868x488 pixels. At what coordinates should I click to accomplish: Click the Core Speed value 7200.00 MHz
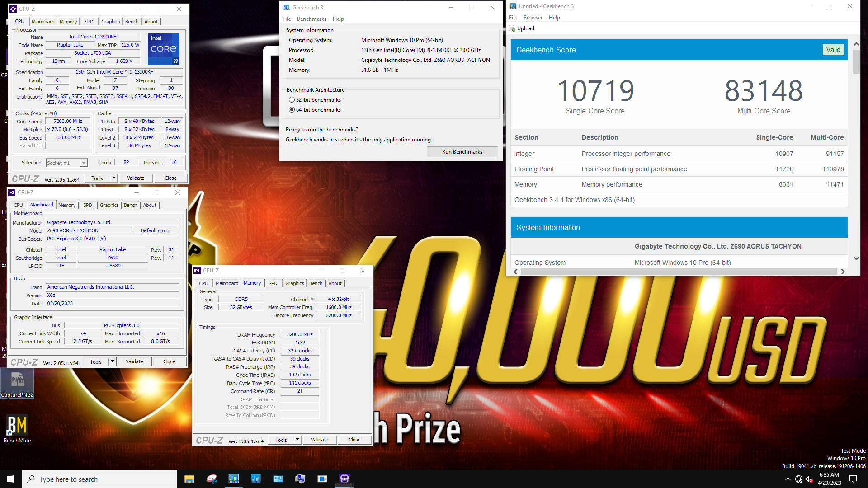(x=68, y=121)
